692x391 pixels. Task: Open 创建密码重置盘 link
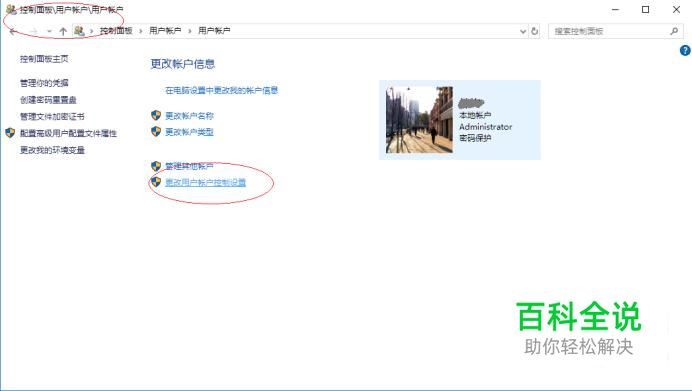coord(48,100)
